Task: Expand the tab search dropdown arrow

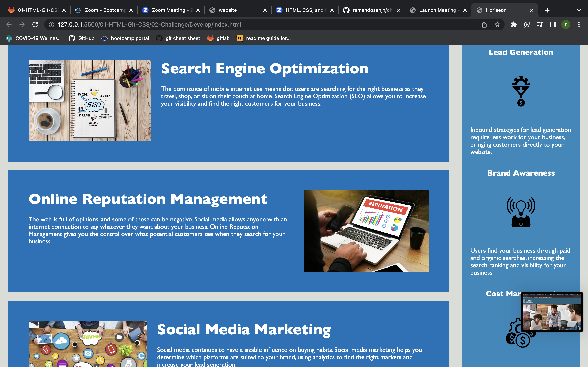Action: click(579, 10)
